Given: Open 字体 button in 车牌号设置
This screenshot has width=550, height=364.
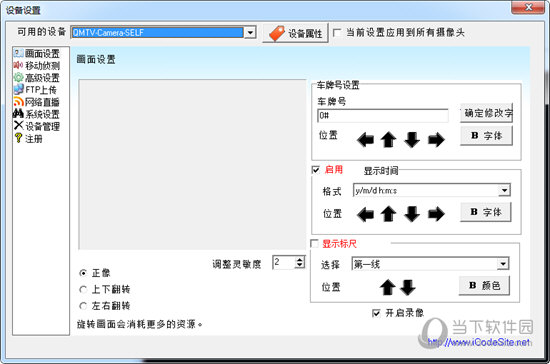Looking at the screenshot, I should 487,136.
